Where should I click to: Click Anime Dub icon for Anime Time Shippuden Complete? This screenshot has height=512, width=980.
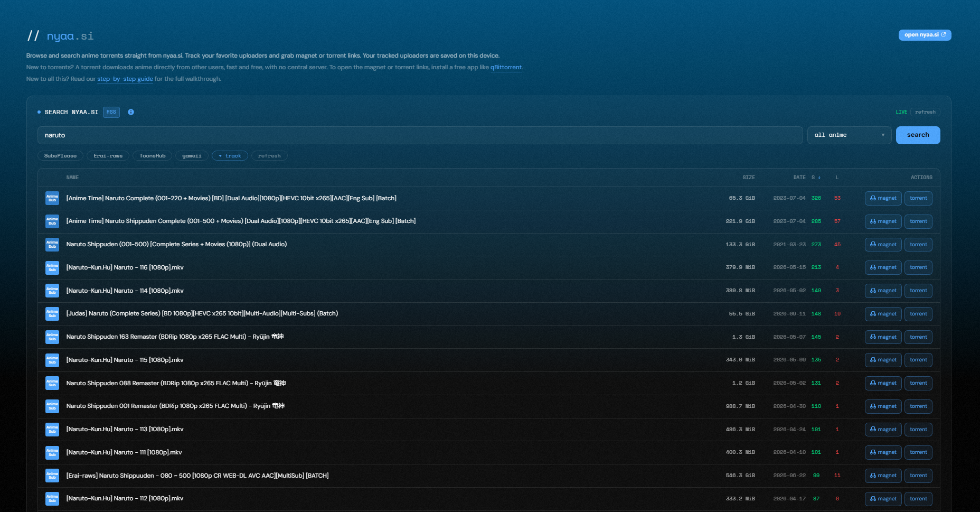[x=52, y=221]
